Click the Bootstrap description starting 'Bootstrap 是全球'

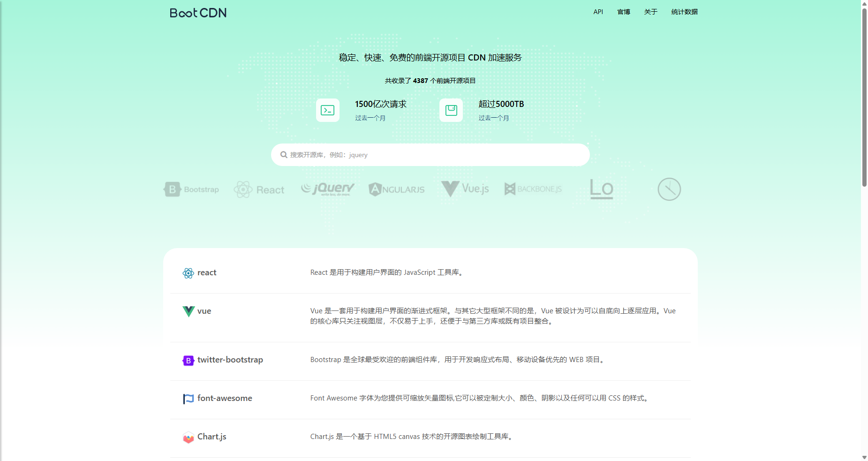(459, 360)
